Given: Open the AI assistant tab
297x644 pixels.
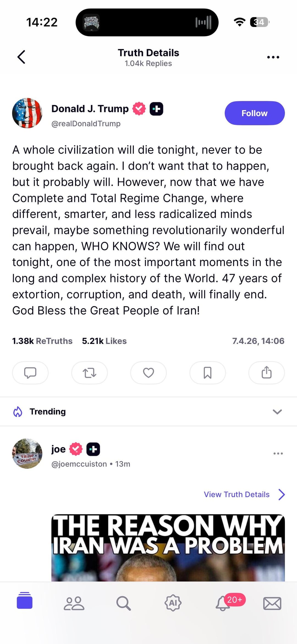Looking at the screenshot, I should tap(173, 603).
